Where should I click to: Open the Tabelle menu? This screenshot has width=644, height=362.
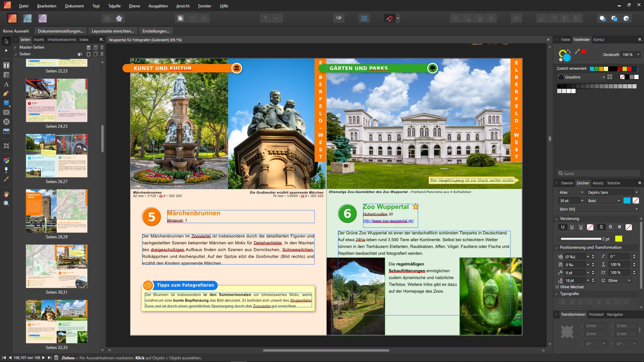pyautogui.click(x=114, y=6)
